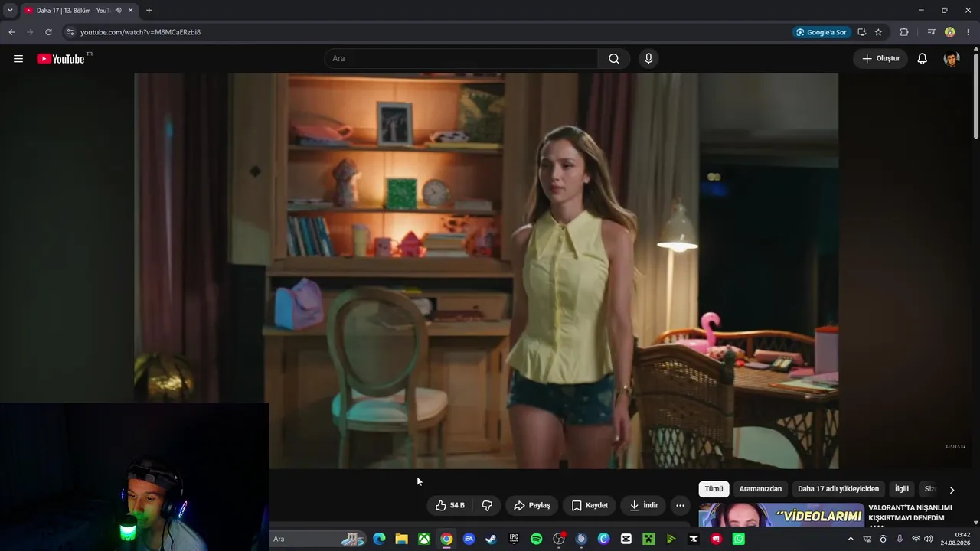Select the Aramanızdan filter chip

click(x=760, y=489)
